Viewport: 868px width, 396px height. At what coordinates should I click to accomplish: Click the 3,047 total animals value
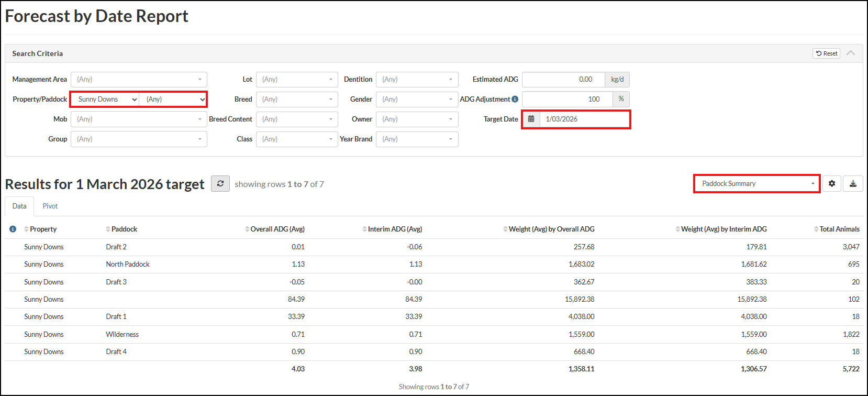click(851, 247)
